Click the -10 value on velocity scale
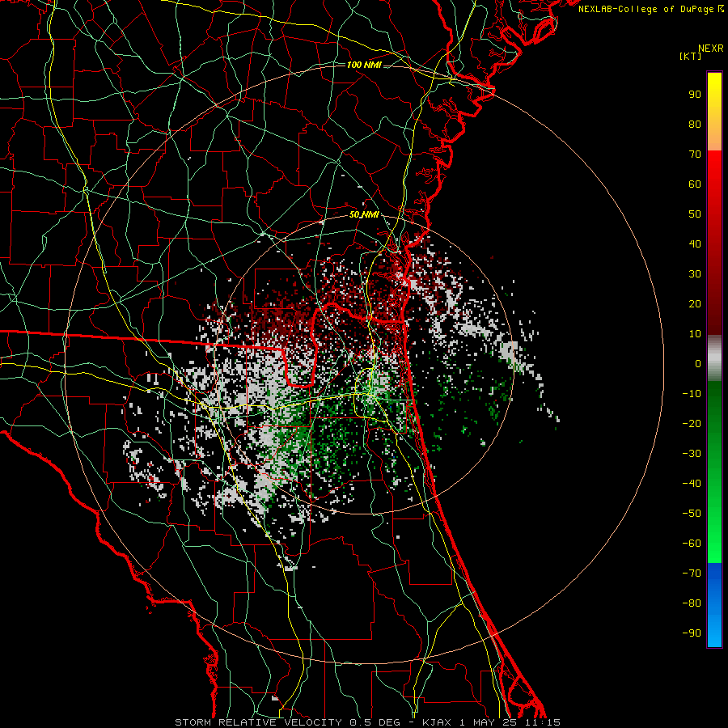Viewport: 728px width, 728px height. click(692, 394)
